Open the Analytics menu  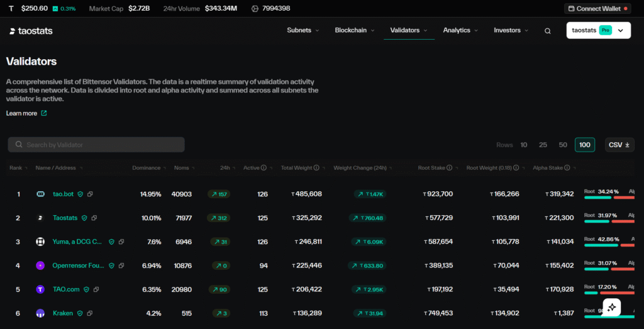point(460,30)
